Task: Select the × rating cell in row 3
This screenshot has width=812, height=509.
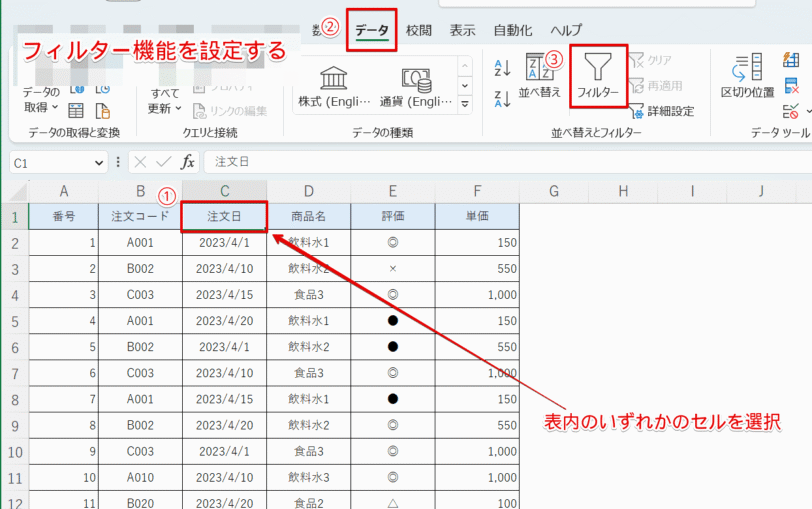Action: tap(393, 269)
